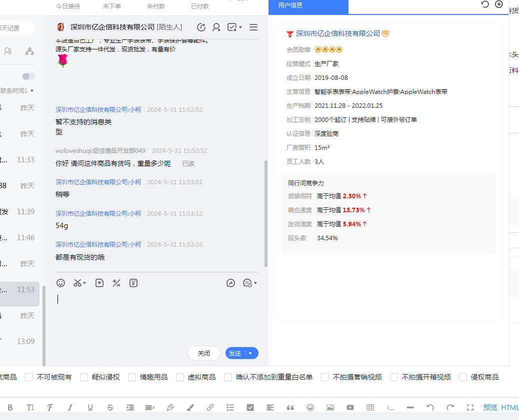Viewport: 519px width, 420px height.
Task: Open the hamburger menu in chat header
Action: tap(253, 27)
